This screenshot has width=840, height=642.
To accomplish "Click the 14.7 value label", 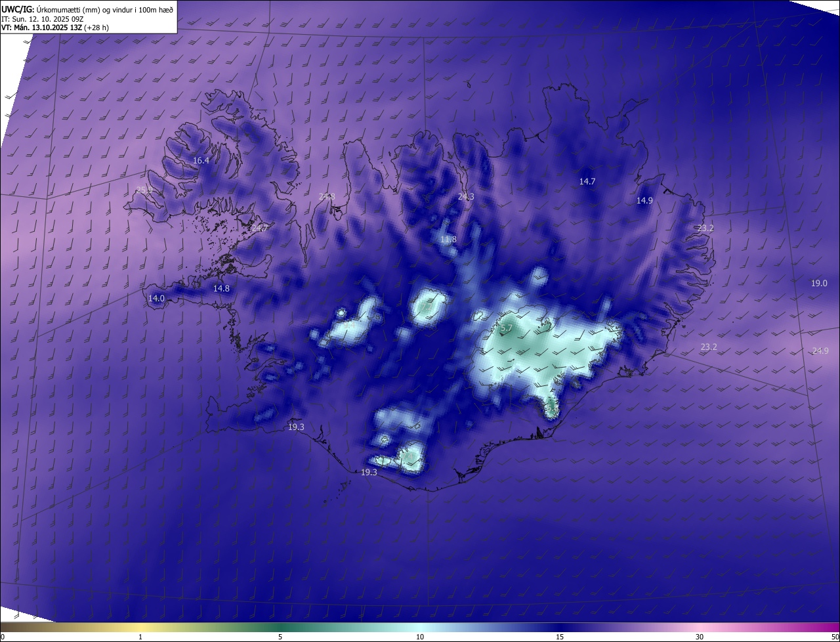I will [587, 181].
